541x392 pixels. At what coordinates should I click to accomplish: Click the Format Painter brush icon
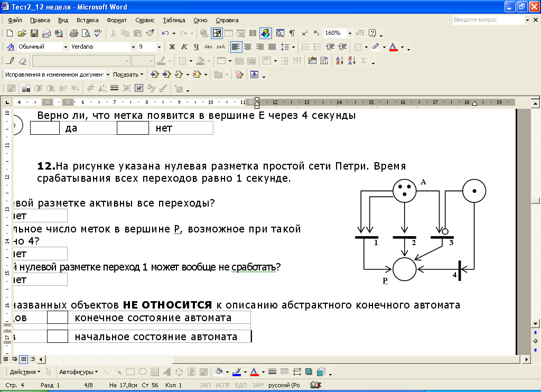150,33
